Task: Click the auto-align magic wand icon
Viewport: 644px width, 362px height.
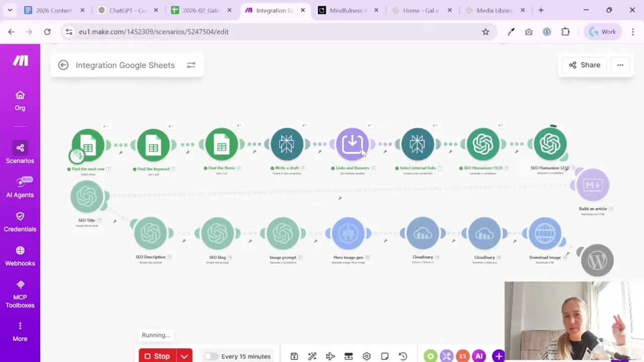Action: coord(312,356)
